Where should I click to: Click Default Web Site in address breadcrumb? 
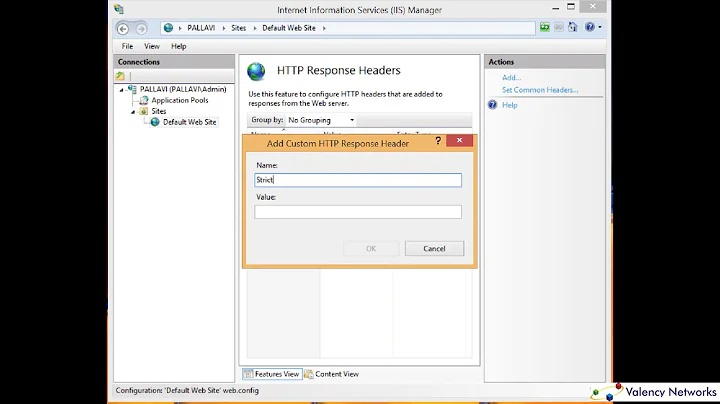point(289,28)
